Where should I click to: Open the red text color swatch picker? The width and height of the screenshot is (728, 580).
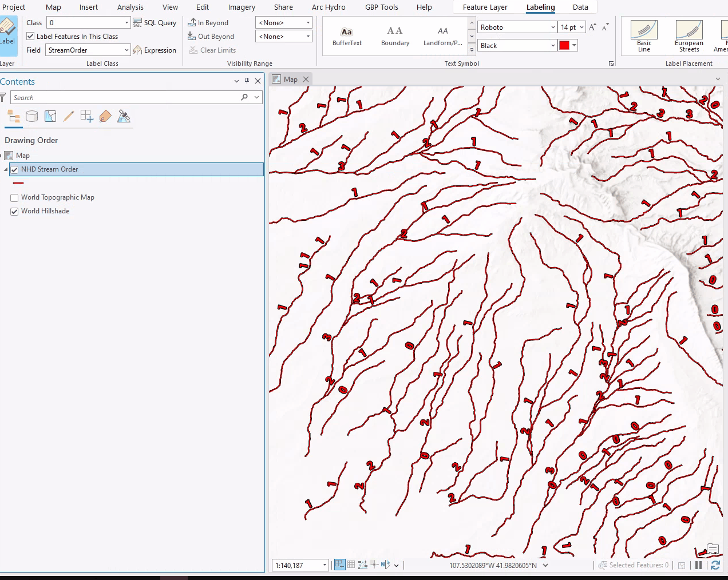pyautogui.click(x=573, y=45)
